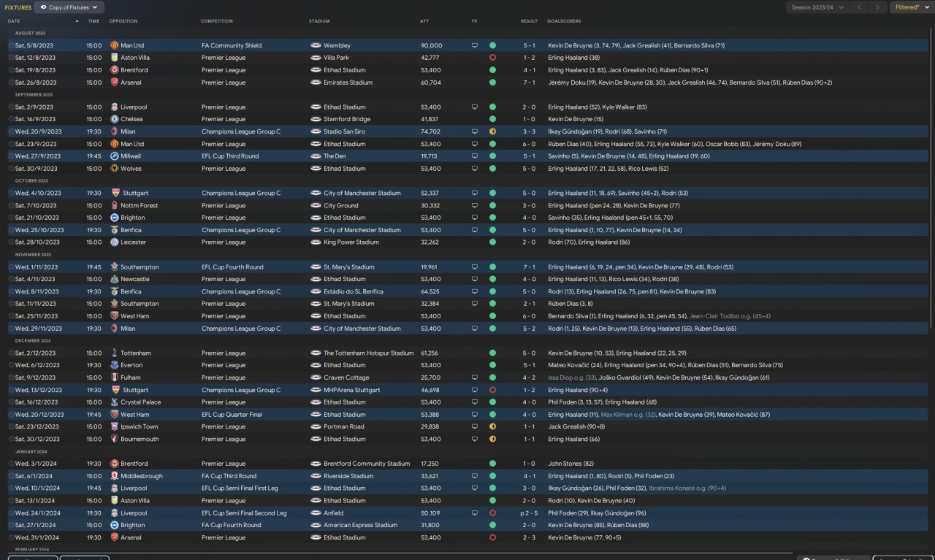The image size is (935, 560).
Task: Click the draw indicator on the Stadio San Siro row
Action: 492,131
